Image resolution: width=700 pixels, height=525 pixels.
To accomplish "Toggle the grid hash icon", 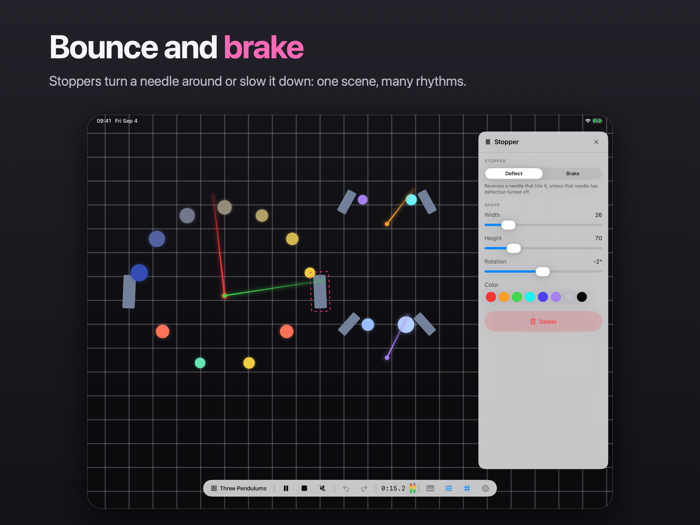I will click(467, 488).
